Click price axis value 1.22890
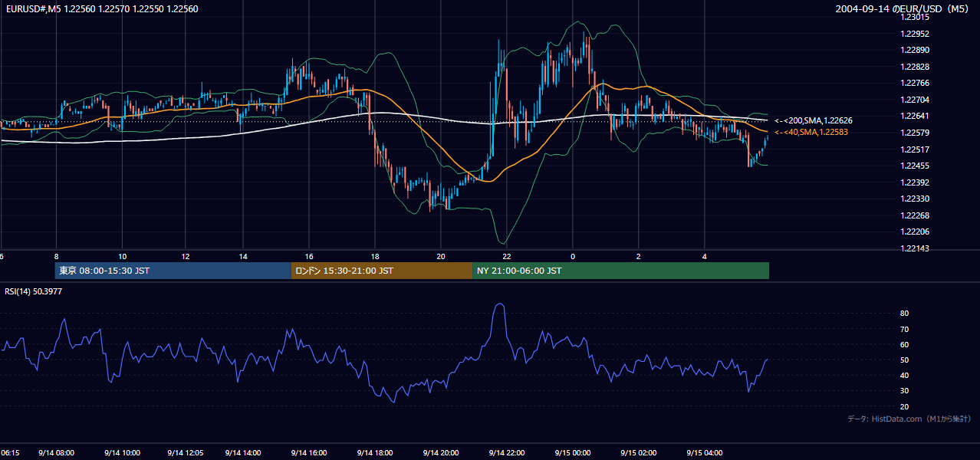The image size is (980, 460). coord(915,50)
